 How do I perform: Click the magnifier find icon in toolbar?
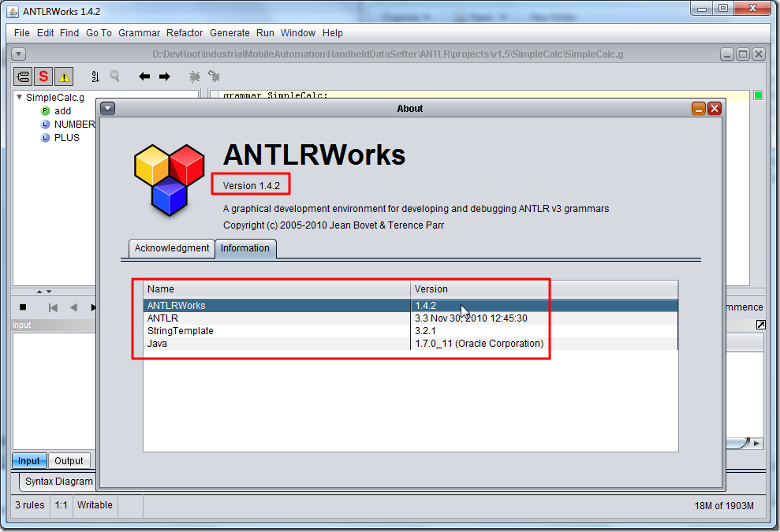click(115, 76)
